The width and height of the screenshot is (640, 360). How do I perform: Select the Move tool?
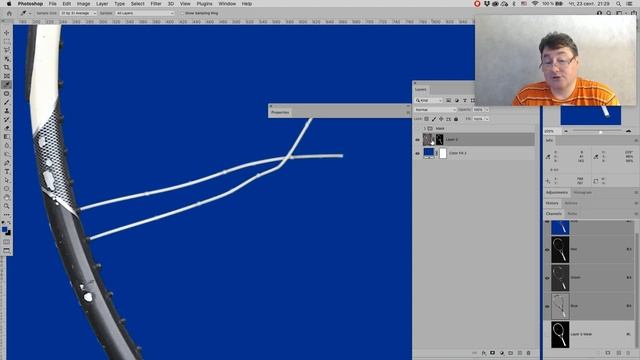7,33
